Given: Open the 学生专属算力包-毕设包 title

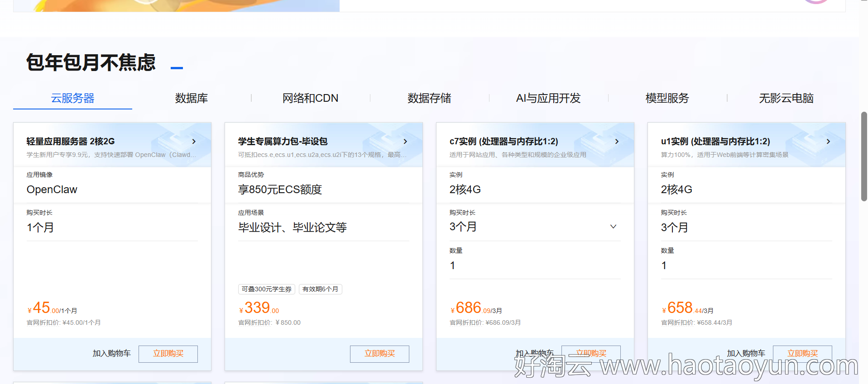Looking at the screenshot, I should click(x=283, y=142).
